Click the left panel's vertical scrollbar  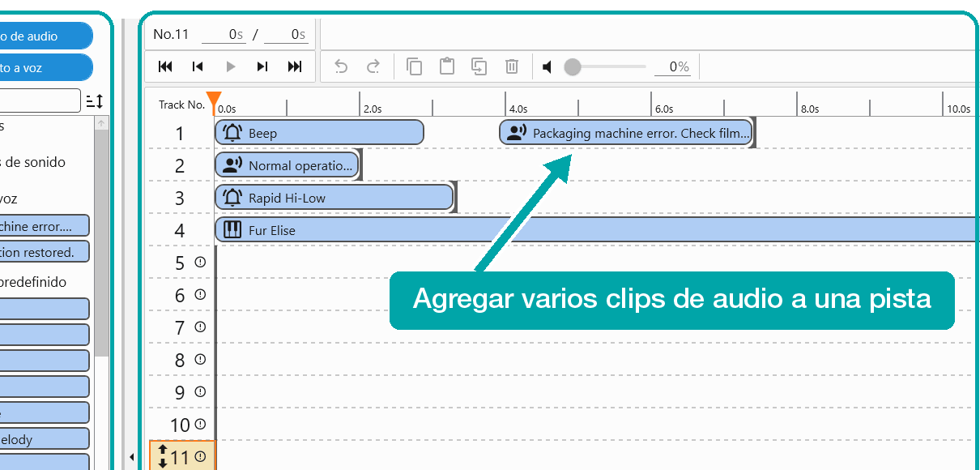[101, 243]
